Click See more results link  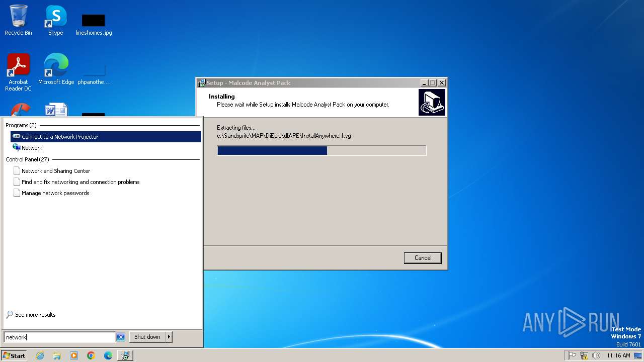click(31, 315)
